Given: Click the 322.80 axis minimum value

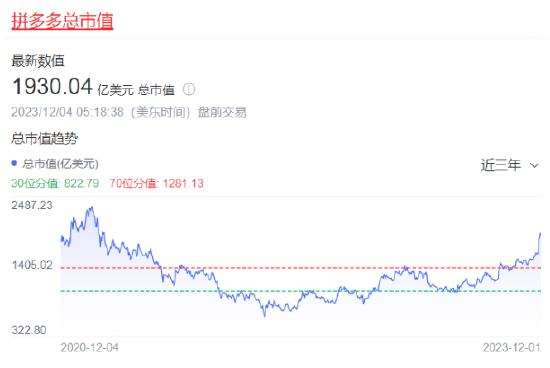Looking at the screenshot, I should pos(29,330).
